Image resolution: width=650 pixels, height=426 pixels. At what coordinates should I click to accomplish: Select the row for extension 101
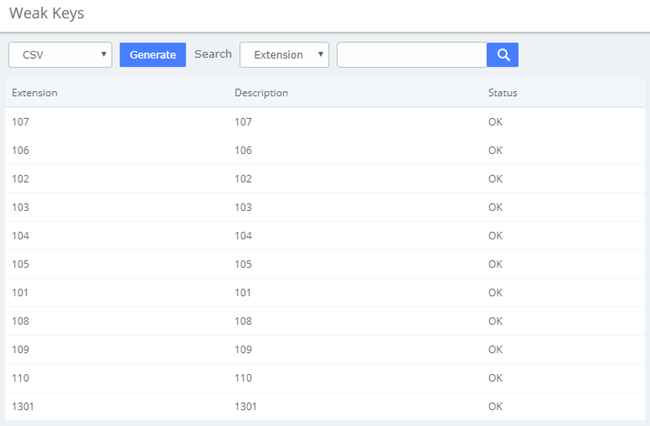pos(325,293)
